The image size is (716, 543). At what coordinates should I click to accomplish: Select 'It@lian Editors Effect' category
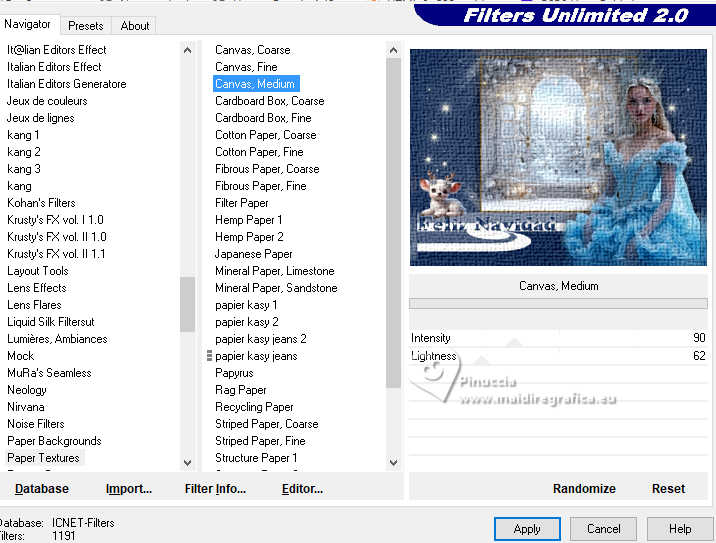(x=56, y=50)
